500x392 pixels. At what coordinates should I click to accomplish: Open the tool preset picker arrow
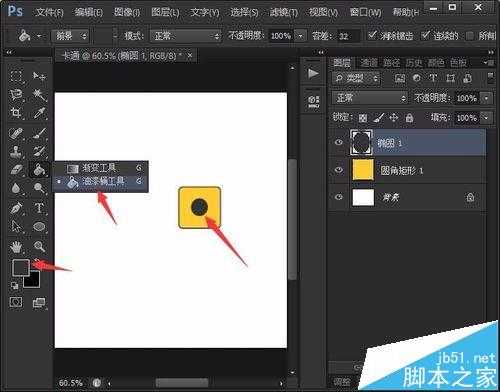(x=39, y=35)
